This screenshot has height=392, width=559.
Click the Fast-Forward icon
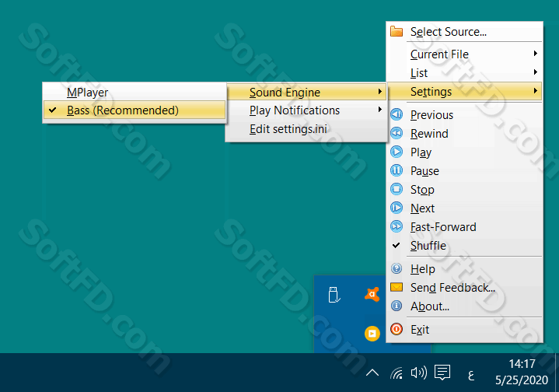[x=397, y=226]
